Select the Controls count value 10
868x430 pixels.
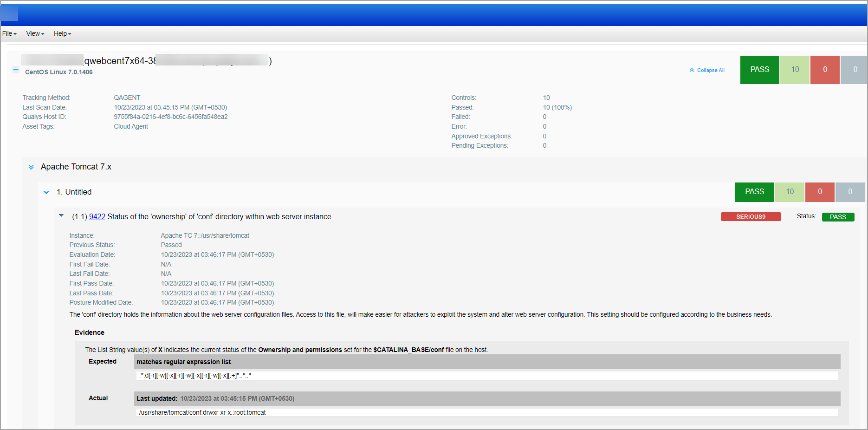click(x=546, y=98)
